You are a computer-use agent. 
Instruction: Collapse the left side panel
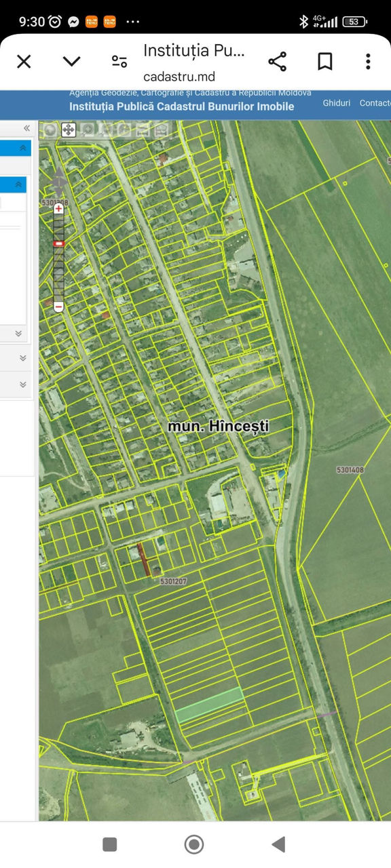26,128
